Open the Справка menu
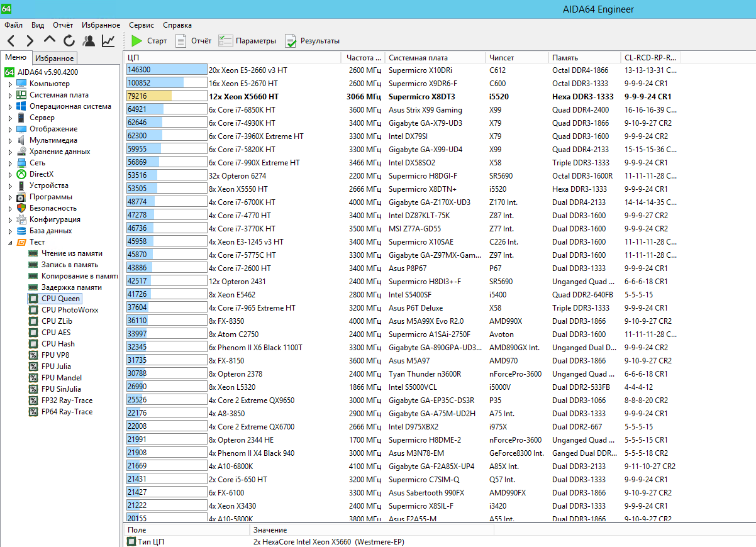This screenshot has height=547, width=756. (x=177, y=25)
